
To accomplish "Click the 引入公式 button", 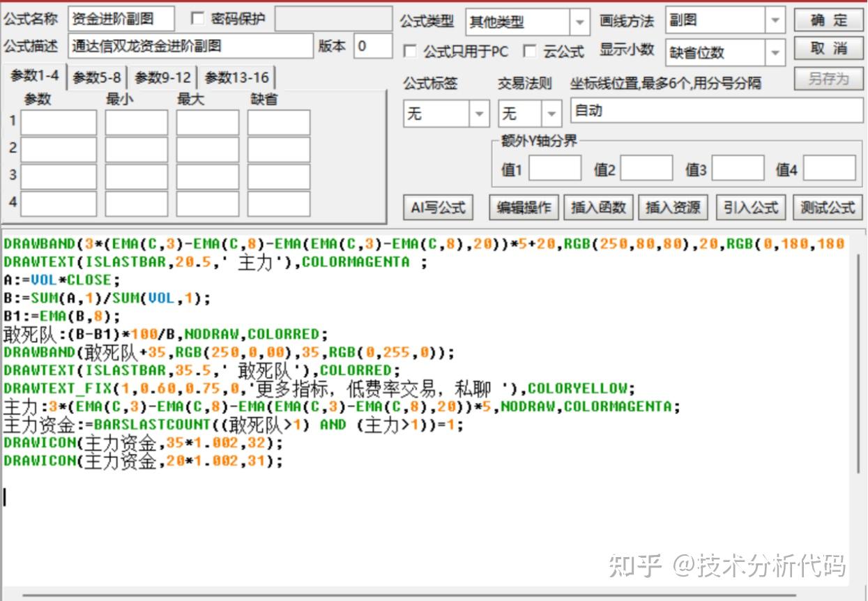I will click(x=751, y=208).
